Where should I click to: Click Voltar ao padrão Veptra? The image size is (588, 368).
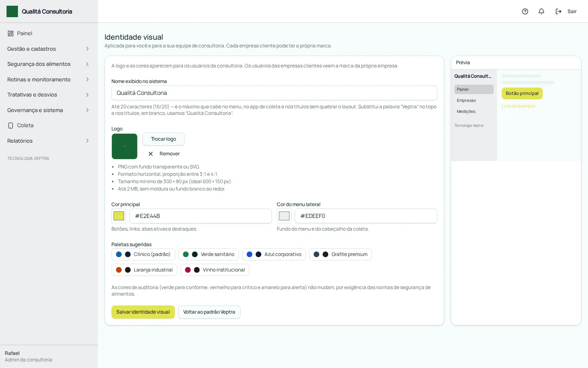209,312
